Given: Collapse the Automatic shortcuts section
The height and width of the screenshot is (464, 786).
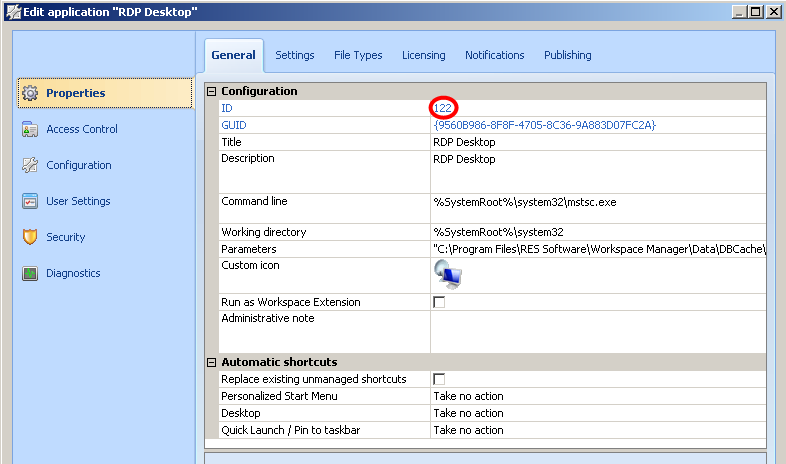Looking at the screenshot, I should [211, 362].
